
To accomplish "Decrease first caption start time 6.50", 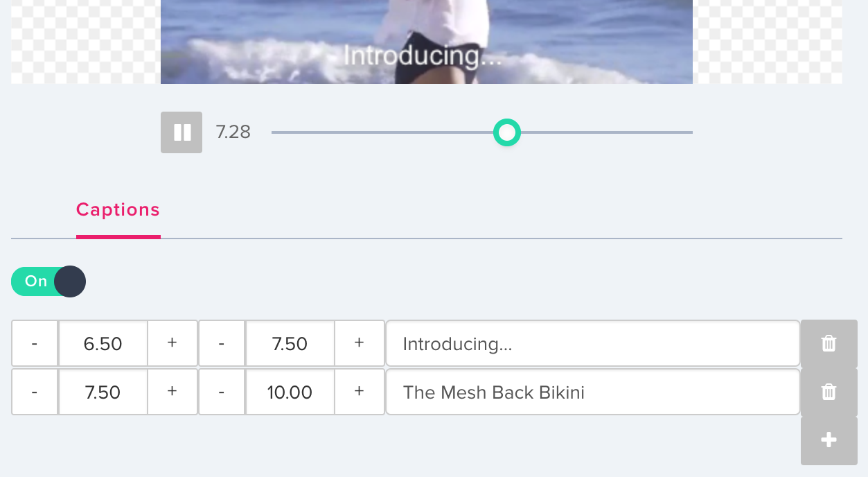I will click(x=35, y=343).
